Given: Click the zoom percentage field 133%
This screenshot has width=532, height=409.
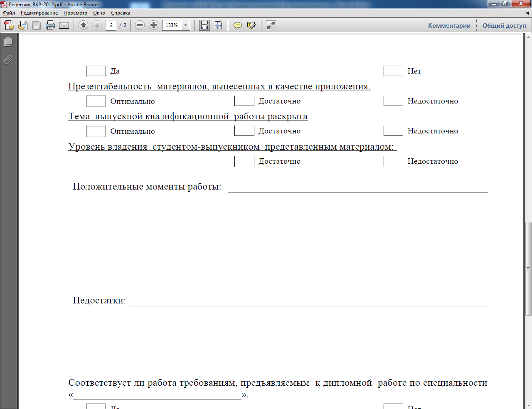Looking at the screenshot, I should [171, 25].
